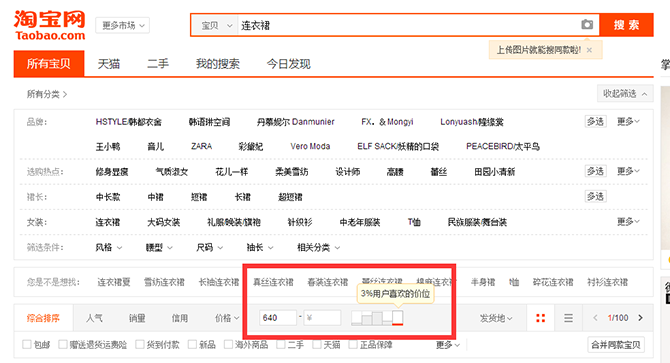Open the 宝贝 search type dropdown
Screen dimensions: 670x363
(x=215, y=26)
